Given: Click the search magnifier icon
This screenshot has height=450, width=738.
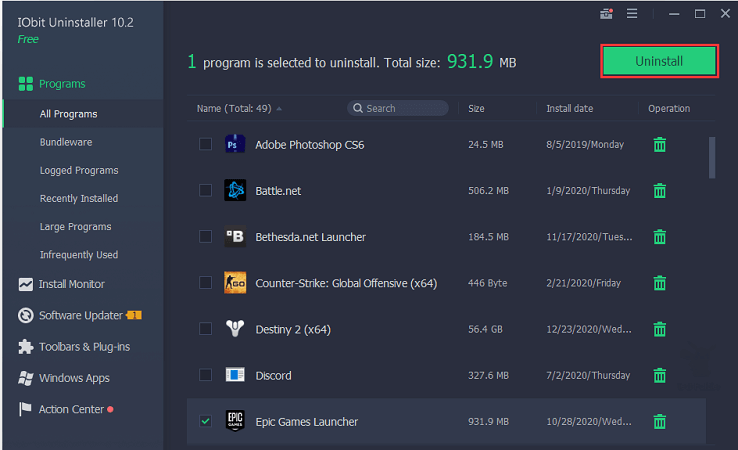Looking at the screenshot, I should pos(358,108).
